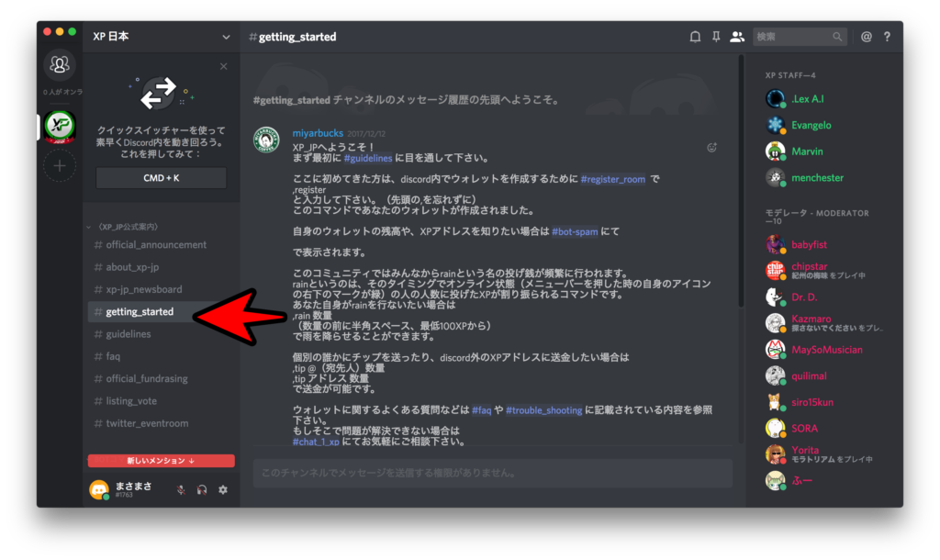This screenshot has width=940, height=560.
Task: Jump to new mentions red bar
Action: click(x=162, y=461)
